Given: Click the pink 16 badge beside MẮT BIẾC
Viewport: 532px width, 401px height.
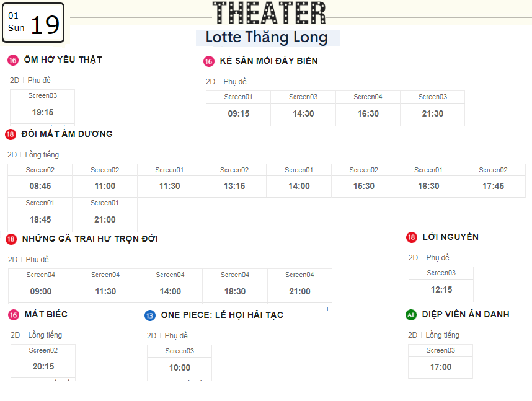Looking at the screenshot, I should click(14, 315).
